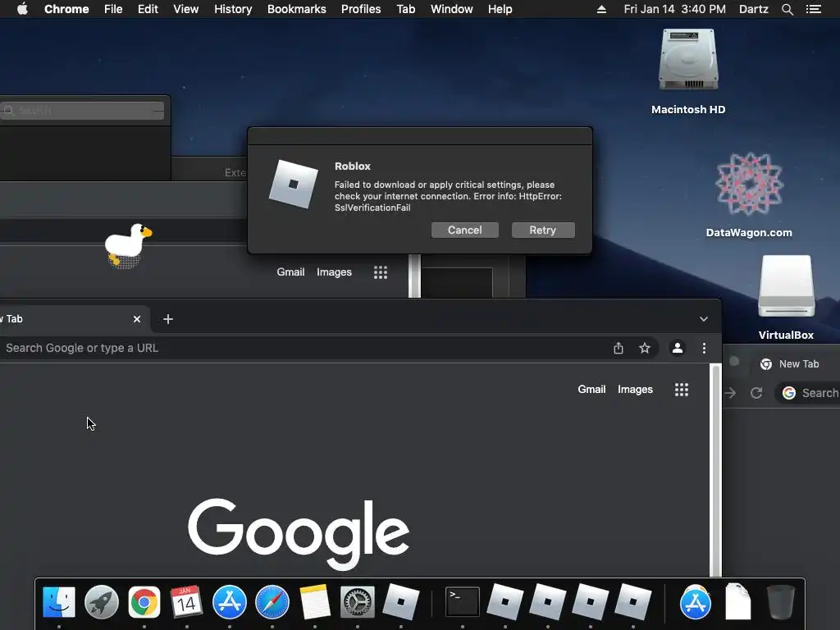The image size is (840, 630).
Task: Open the App Store icon beside Calendar
Action: pyautogui.click(x=230, y=602)
